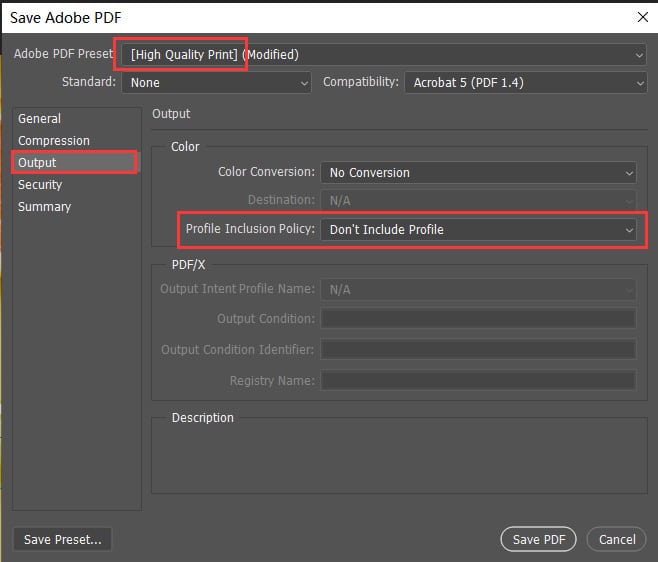Select the Security category in sidebar
The height and width of the screenshot is (562, 658).
[x=76, y=185]
